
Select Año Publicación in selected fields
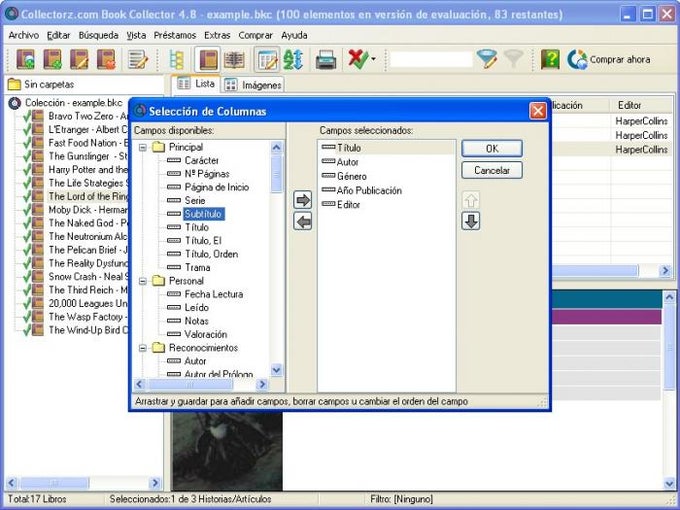[369, 190]
